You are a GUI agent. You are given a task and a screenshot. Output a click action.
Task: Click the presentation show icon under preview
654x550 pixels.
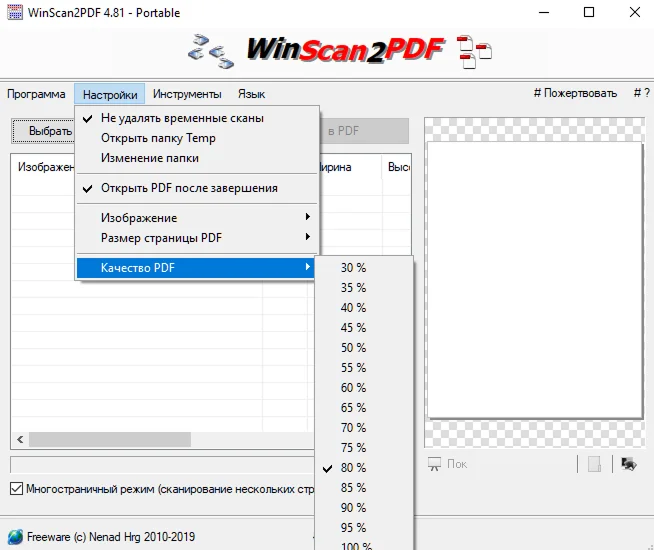point(435,464)
